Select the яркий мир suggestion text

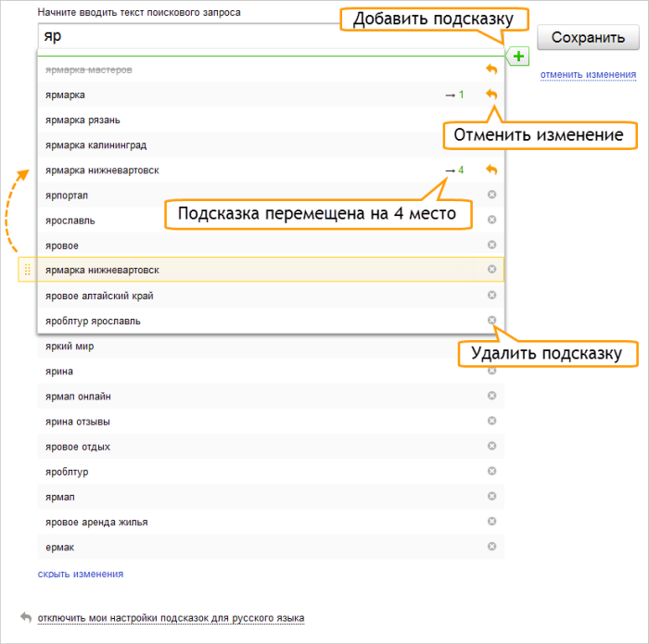[x=70, y=347]
